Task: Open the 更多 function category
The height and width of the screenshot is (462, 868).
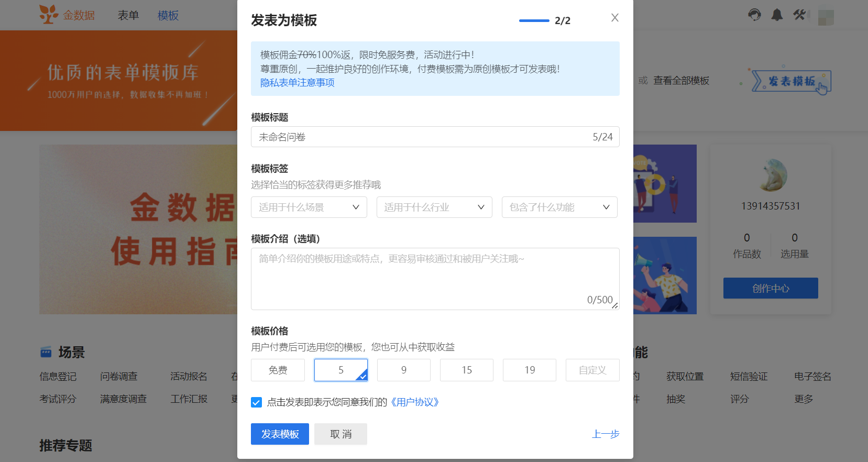Action: (804, 399)
